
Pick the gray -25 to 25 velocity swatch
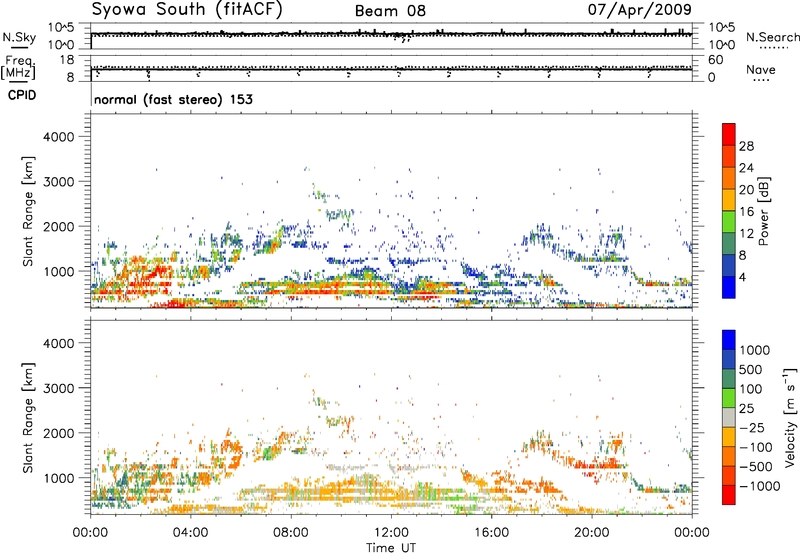click(729, 418)
